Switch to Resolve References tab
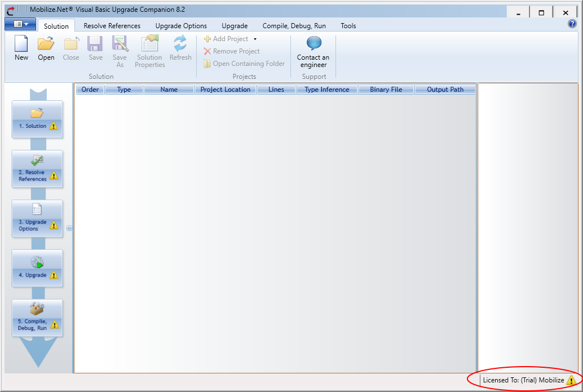This screenshot has height=392, width=583. [112, 26]
